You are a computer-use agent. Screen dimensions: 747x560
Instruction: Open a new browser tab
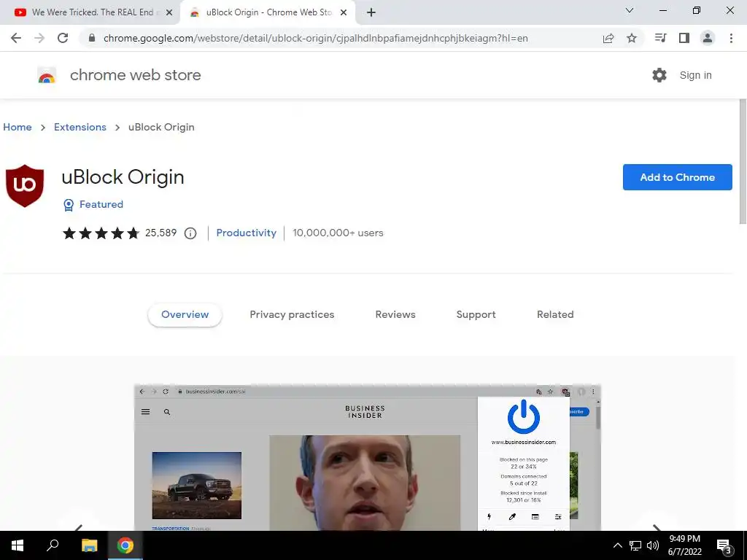tap(371, 12)
